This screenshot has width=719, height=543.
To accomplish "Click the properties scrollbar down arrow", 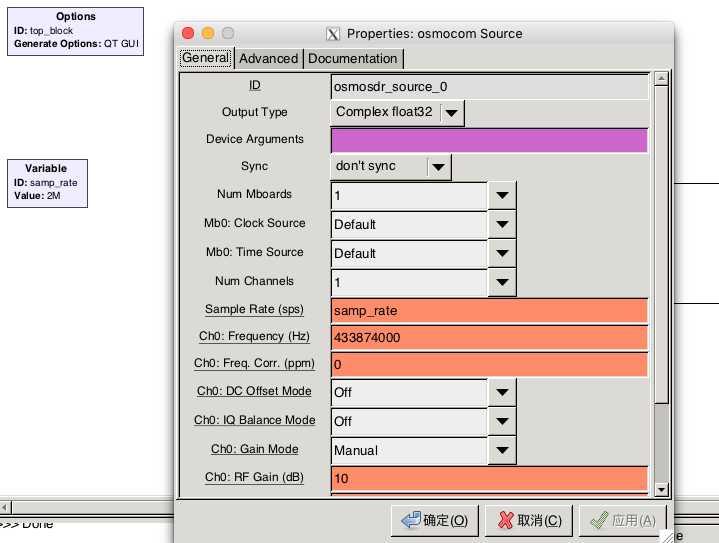I will 661,490.
